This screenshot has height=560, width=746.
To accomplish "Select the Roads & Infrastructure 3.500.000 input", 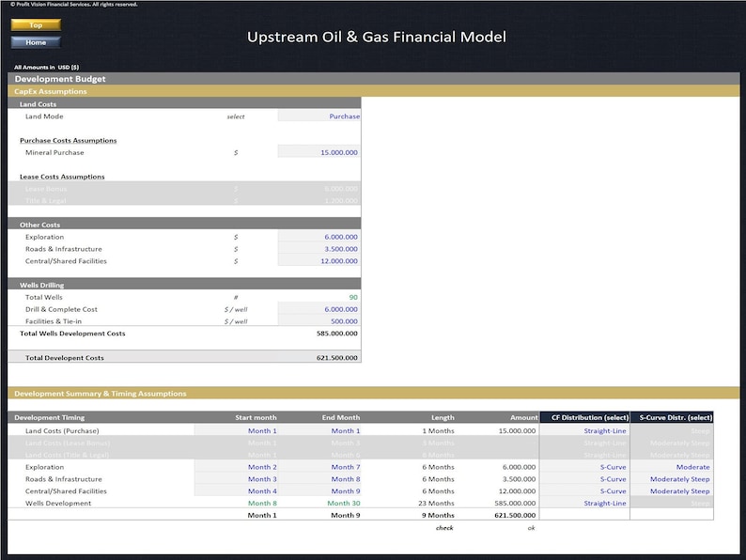I will tap(319, 249).
